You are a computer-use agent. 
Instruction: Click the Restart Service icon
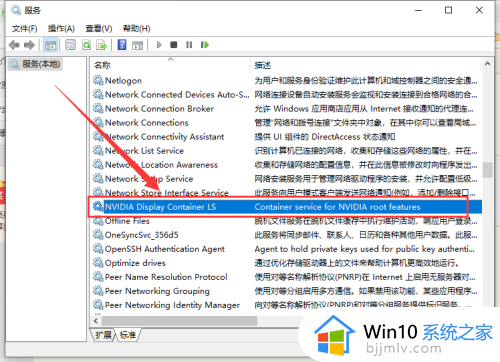click(205, 45)
